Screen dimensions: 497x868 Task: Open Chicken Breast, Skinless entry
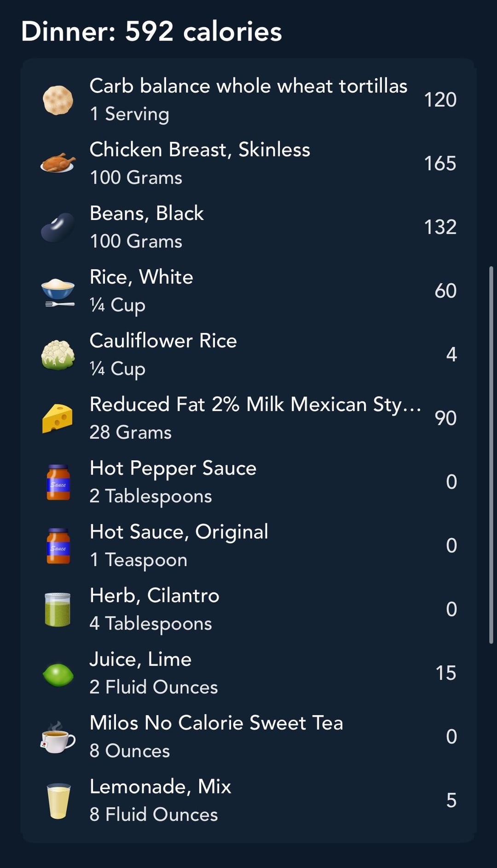[x=248, y=163]
